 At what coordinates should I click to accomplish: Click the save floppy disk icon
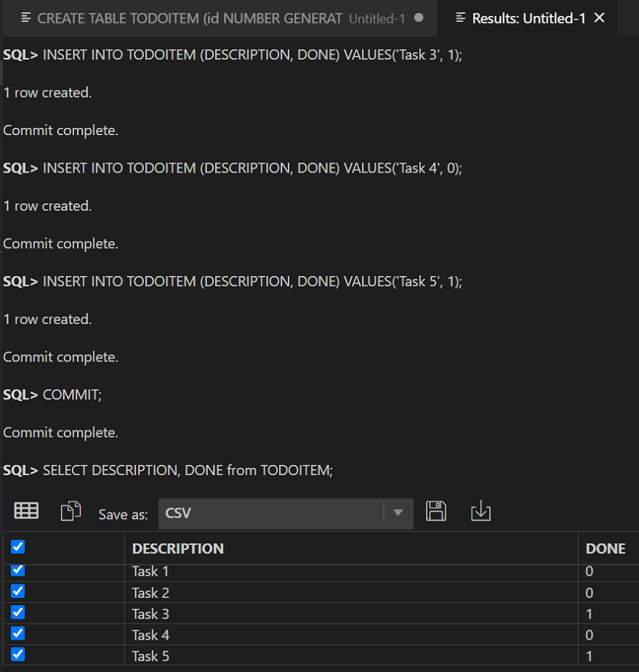(x=436, y=511)
